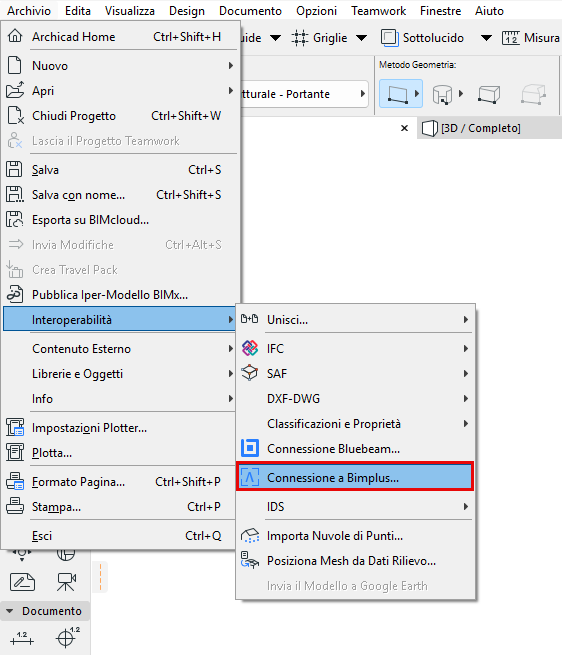Click the Nuovo blank page icon

point(15,66)
